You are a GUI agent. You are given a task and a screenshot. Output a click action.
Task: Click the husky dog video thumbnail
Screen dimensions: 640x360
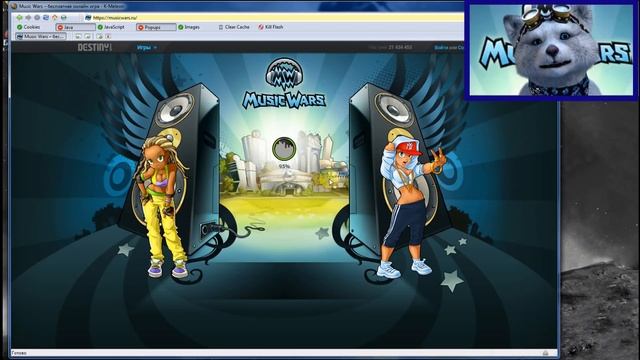pyautogui.click(x=551, y=50)
